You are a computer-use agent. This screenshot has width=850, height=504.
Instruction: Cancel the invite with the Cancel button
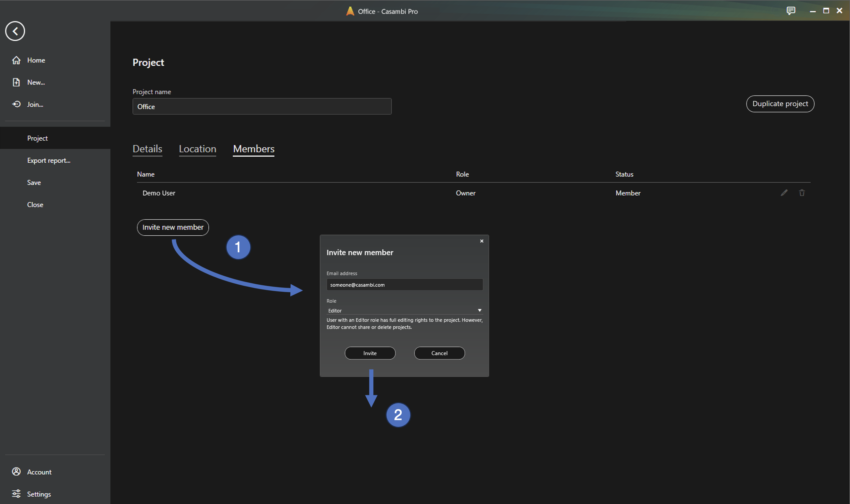point(439,353)
